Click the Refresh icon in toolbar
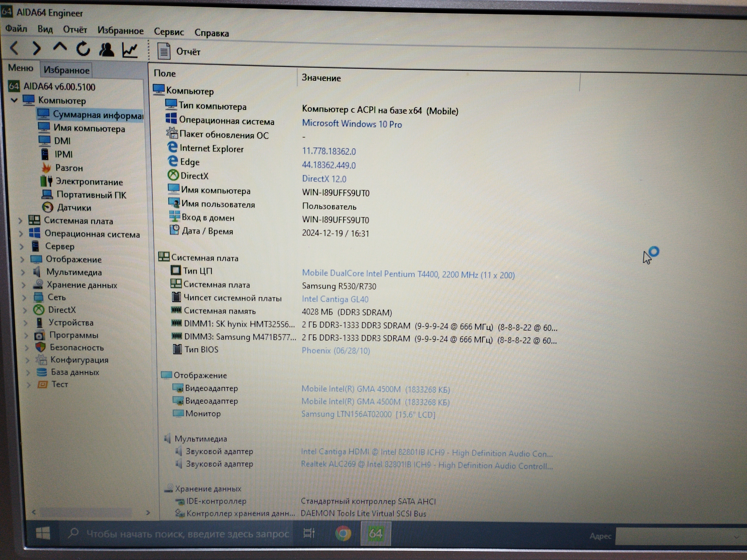 [x=83, y=49]
